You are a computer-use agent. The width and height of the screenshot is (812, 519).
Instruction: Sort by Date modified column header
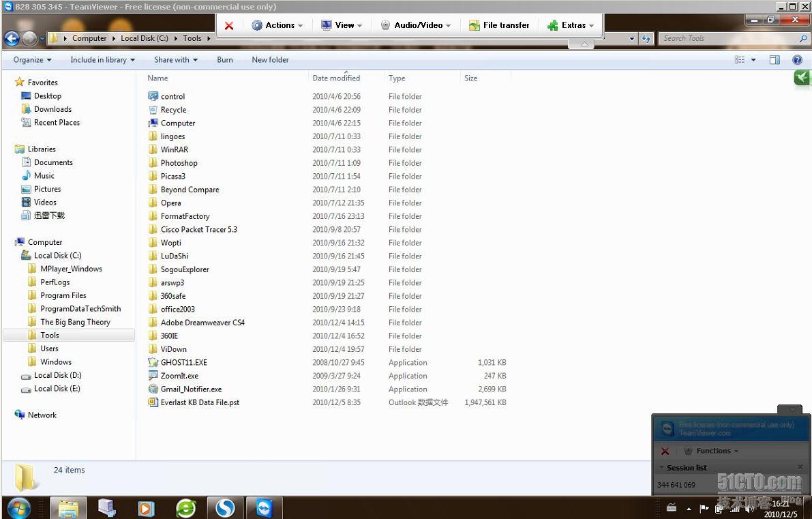[x=336, y=78]
